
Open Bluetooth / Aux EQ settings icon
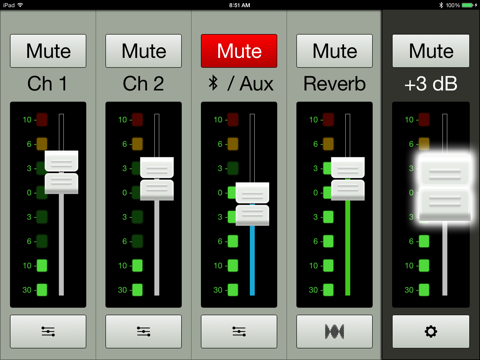pos(239,332)
